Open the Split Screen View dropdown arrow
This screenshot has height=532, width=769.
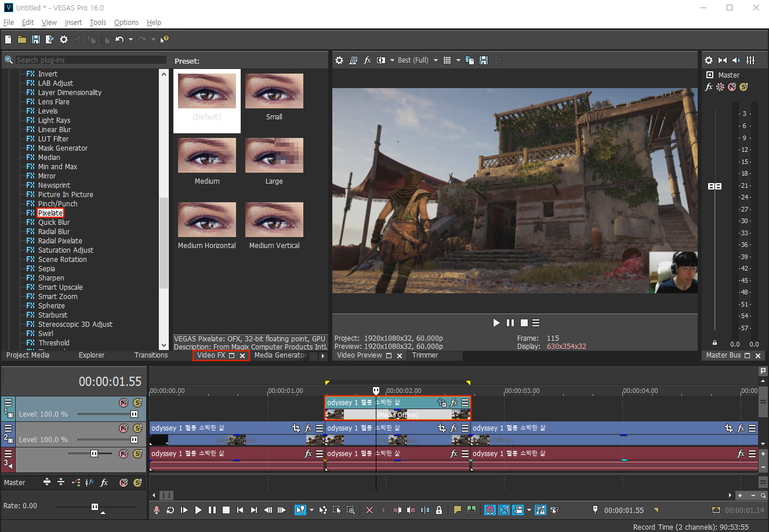pos(392,60)
